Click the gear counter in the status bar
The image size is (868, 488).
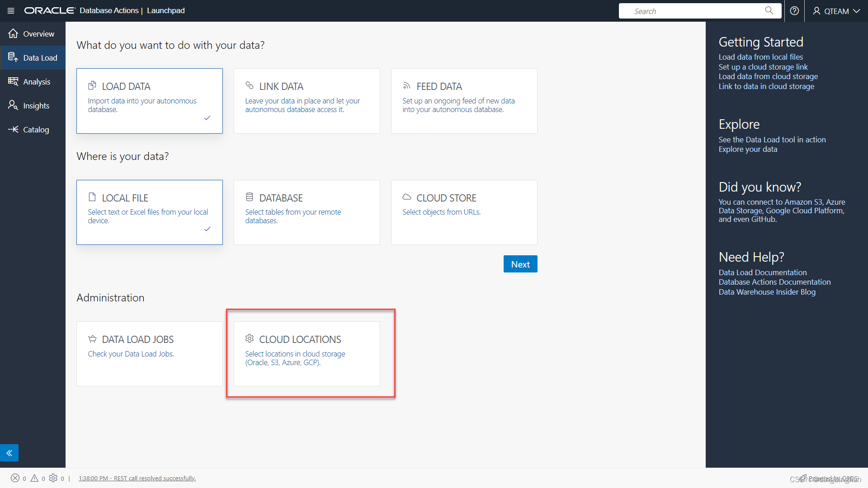54,478
